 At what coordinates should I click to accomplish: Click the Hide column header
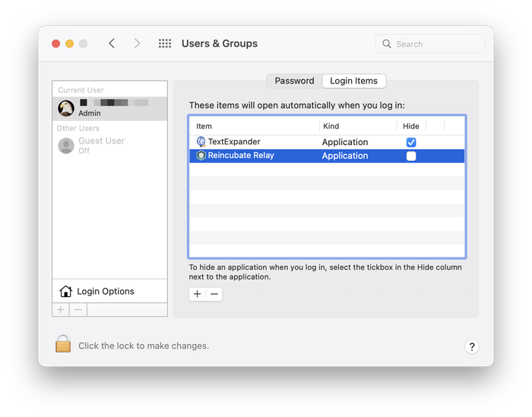pyautogui.click(x=411, y=126)
